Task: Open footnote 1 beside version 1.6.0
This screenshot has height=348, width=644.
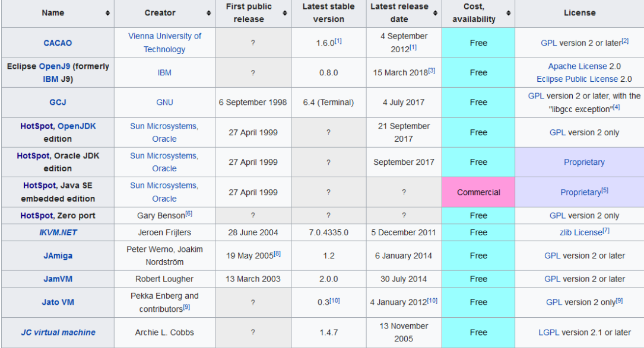Action: pyautogui.click(x=338, y=41)
